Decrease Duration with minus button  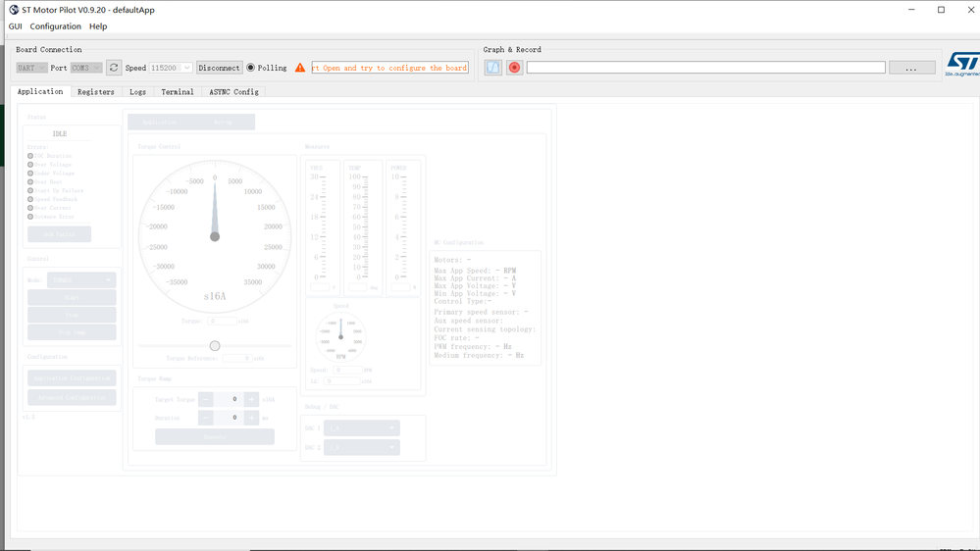pos(206,418)
